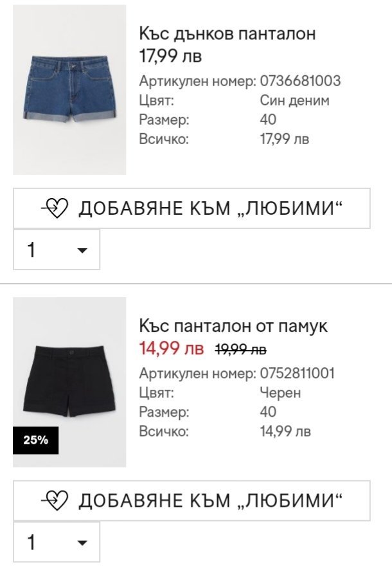Click the 17,99 лв price under the denim title
This screenshot has width=392, height=573.
click(x=170, y=57)
